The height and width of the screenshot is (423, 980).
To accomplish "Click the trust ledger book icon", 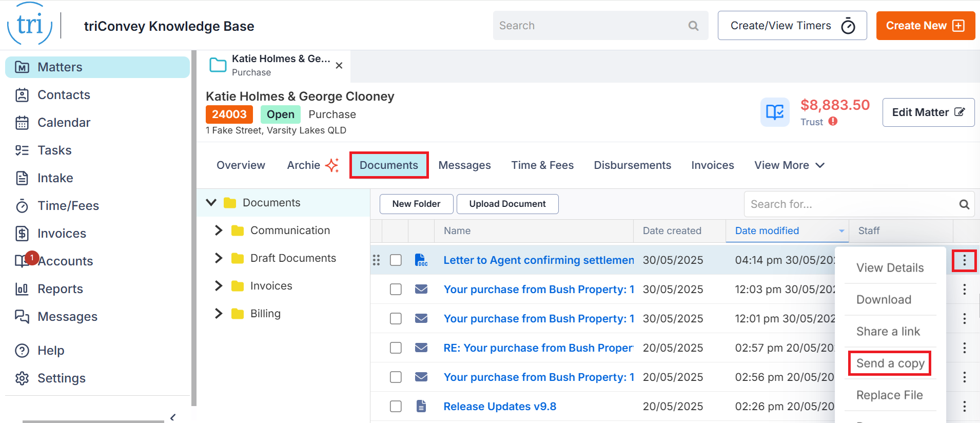I will 775,112.
